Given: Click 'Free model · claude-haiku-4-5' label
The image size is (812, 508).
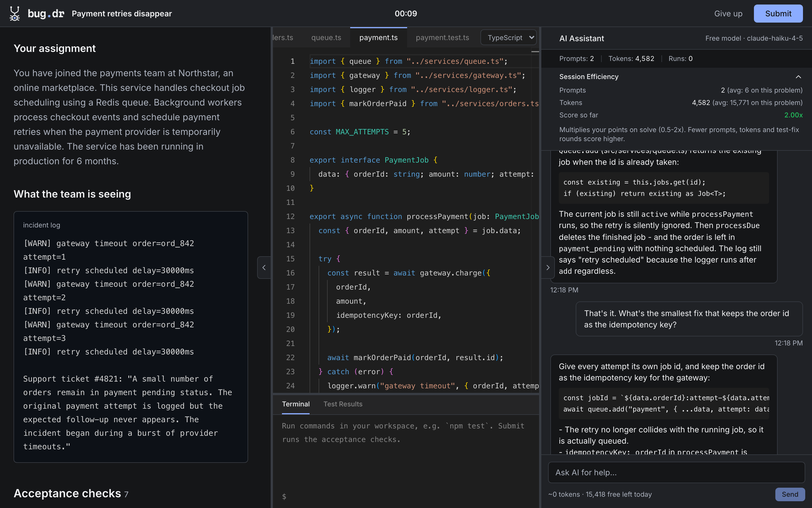Looking at the screenshot, I should [754, 38].
